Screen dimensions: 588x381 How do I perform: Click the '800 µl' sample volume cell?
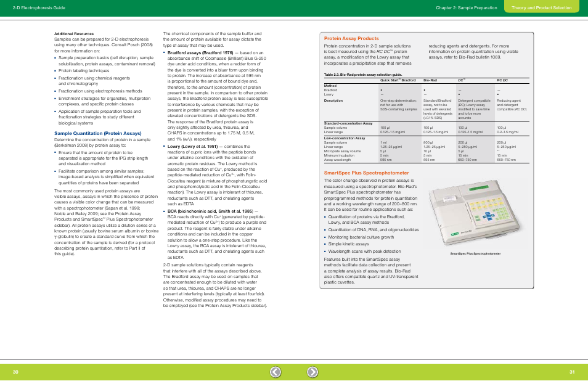[x=428, y=142]
